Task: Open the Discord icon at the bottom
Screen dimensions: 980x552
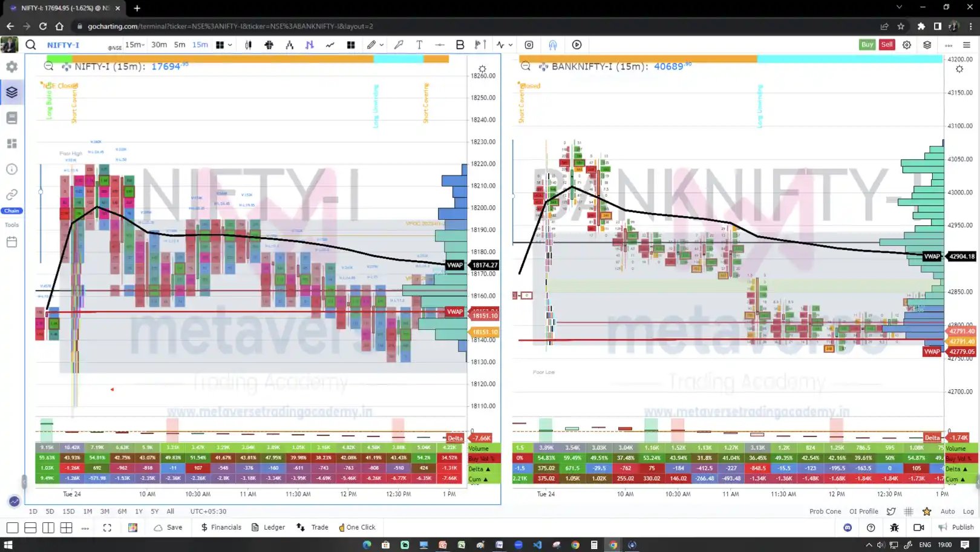Action: coord(848,527)
